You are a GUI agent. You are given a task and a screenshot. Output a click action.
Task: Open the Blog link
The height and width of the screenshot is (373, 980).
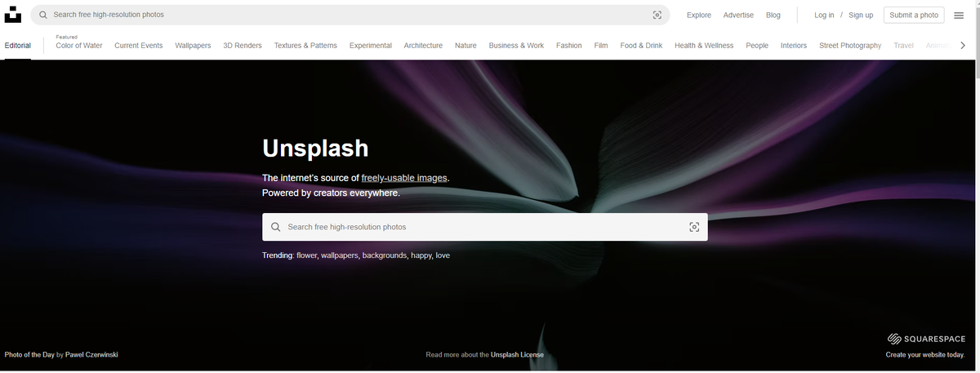coord(773,15)
